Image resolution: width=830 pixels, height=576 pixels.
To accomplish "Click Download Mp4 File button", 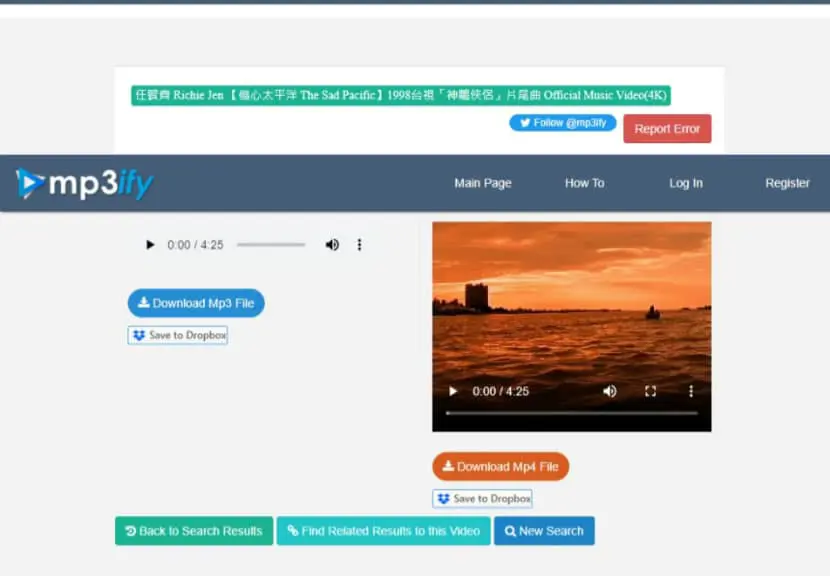I will [500, 466].
